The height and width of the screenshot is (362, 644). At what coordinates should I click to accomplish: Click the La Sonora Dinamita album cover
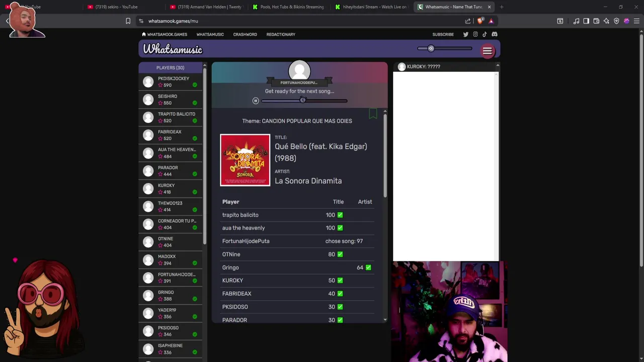tap(245, 160)
